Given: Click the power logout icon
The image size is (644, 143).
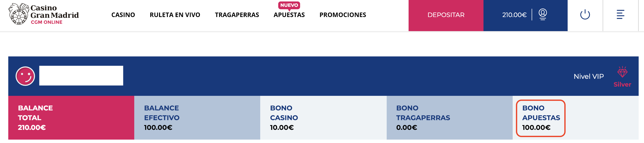Looking at the screenshot, I should tap(585, 15).
